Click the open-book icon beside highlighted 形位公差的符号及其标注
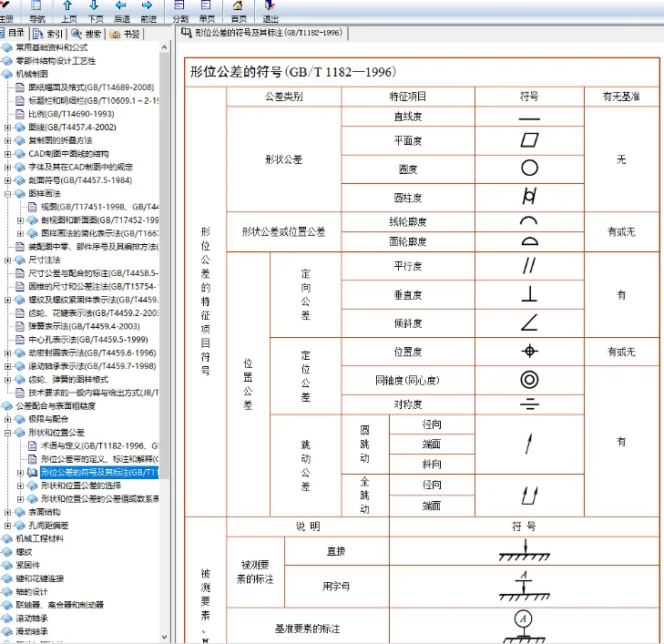The width and height of the screenshot is (664, 644). [x=32, y=473]
